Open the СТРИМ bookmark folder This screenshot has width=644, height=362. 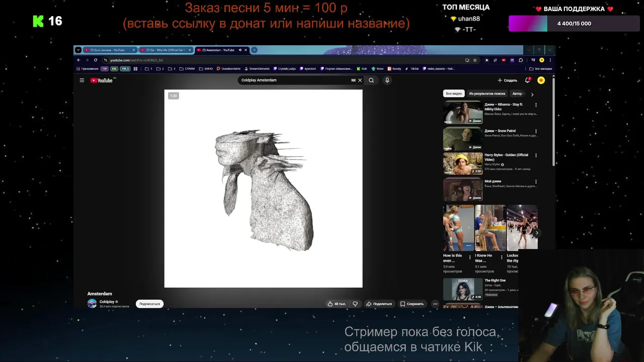coord(187,68)
